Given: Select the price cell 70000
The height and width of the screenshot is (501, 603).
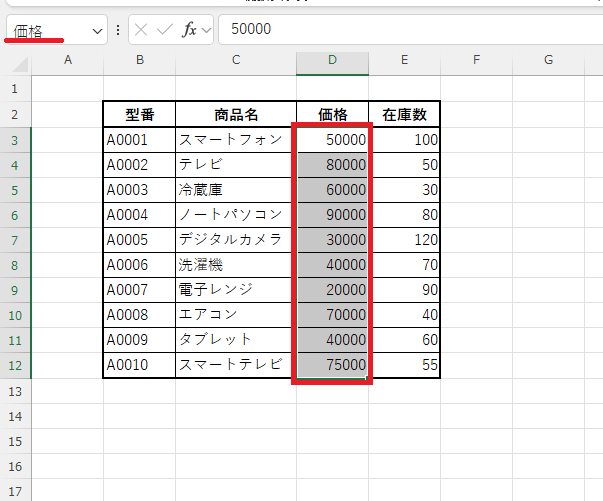Looking at the screenshot, I should [332, 315].
